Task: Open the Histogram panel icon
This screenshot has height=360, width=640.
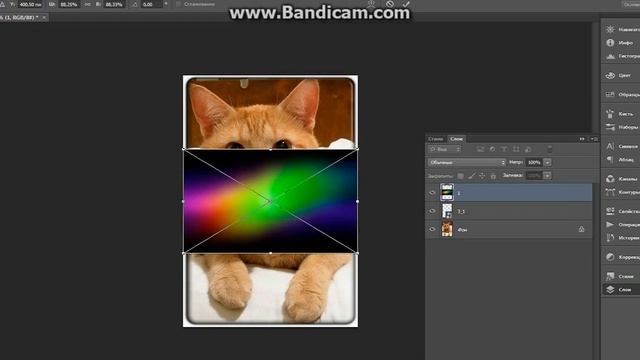Action: point(610,56)
